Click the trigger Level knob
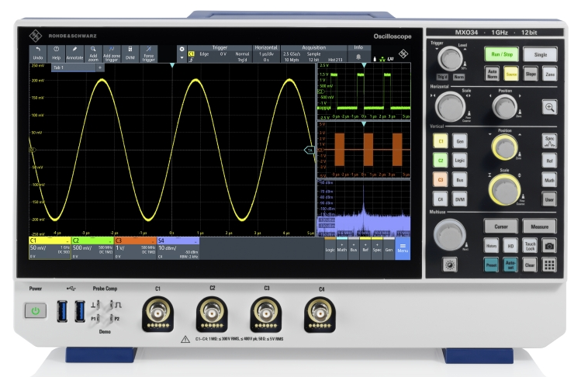 448,59
